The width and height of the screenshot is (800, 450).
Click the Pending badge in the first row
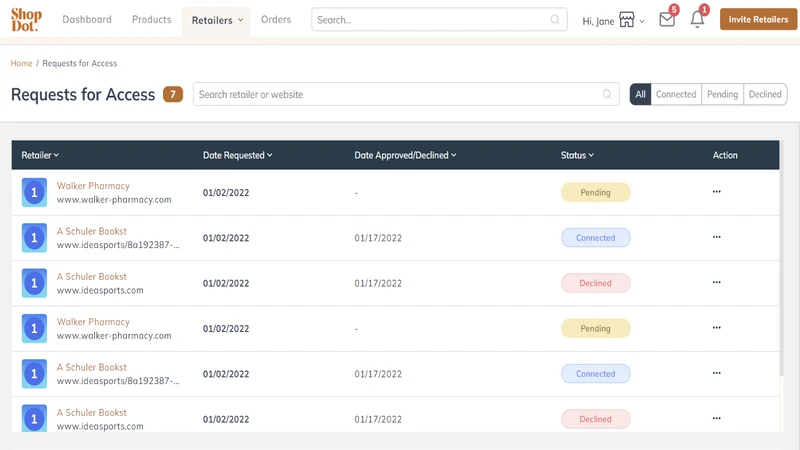click(595, 192)
